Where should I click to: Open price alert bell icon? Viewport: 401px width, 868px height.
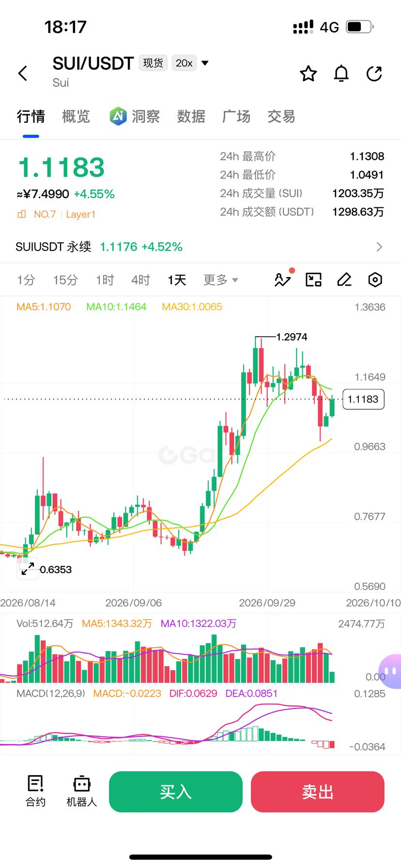click(341, 74)
